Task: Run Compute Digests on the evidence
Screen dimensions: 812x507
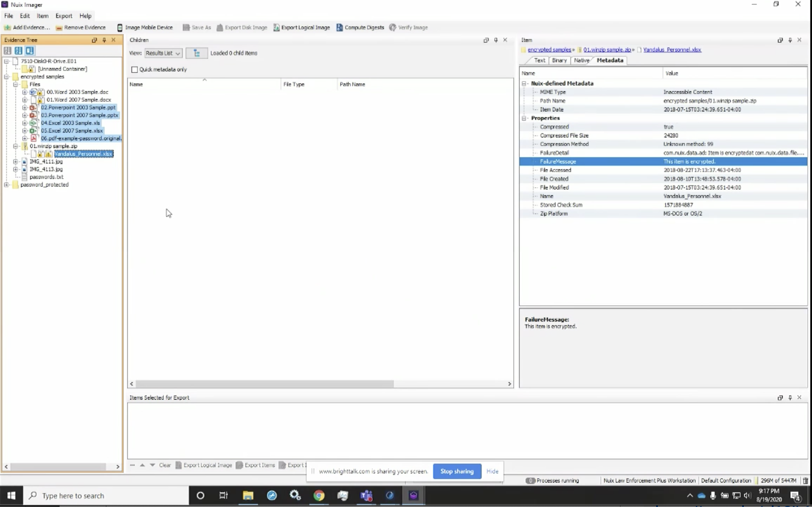Action: pos(360,27)
